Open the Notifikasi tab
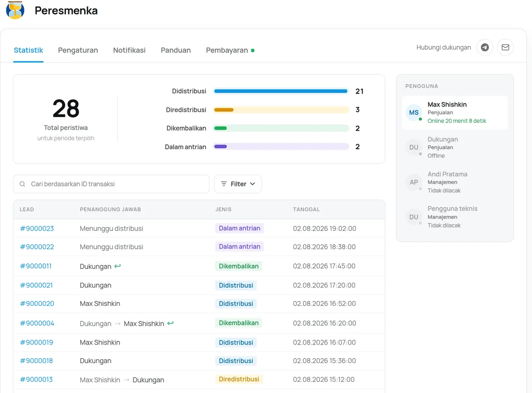This screenshot has height=393, width=532. (129, 50)
